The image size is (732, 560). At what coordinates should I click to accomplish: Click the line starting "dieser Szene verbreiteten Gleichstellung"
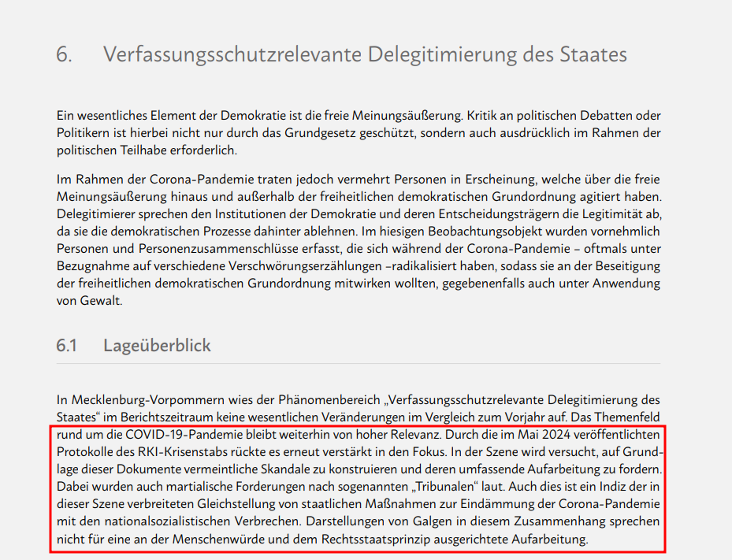(359, 504)
